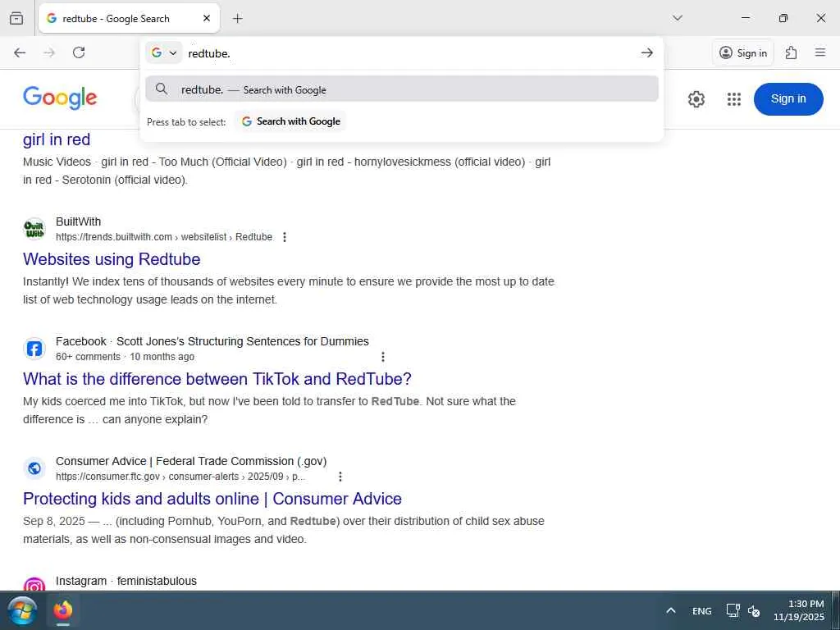Focus the address bar text field

pyautogui.click(x=410, y=53)
